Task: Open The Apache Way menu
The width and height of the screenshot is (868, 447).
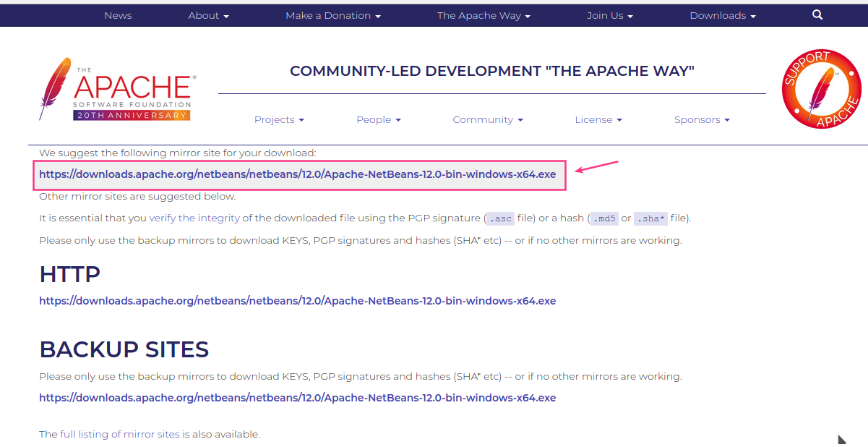Action: point(483,14)
